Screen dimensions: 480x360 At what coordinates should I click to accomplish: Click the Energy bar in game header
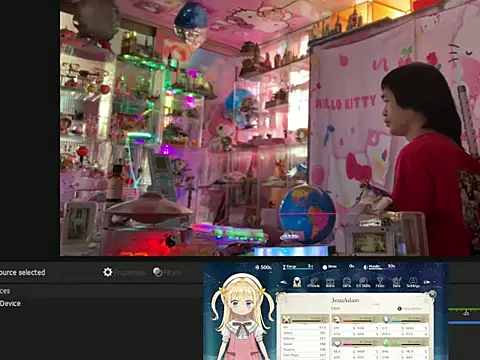pyautogui.click(x=298, y=267)
